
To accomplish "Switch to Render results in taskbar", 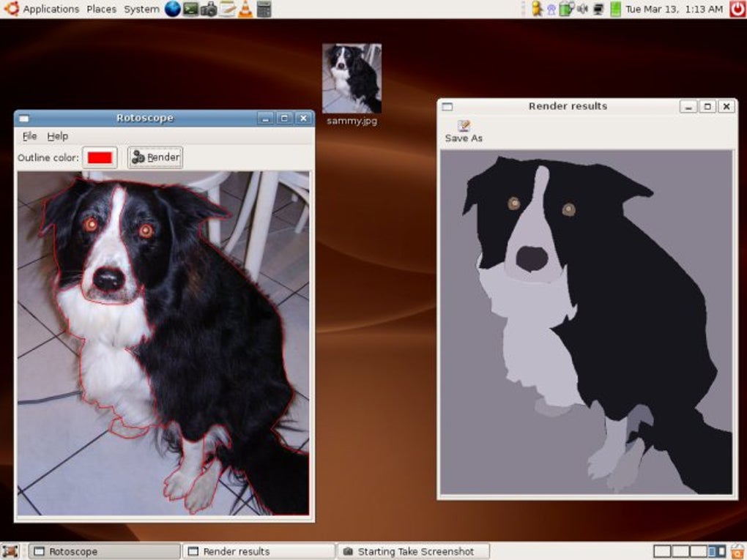I will (259, 551).
